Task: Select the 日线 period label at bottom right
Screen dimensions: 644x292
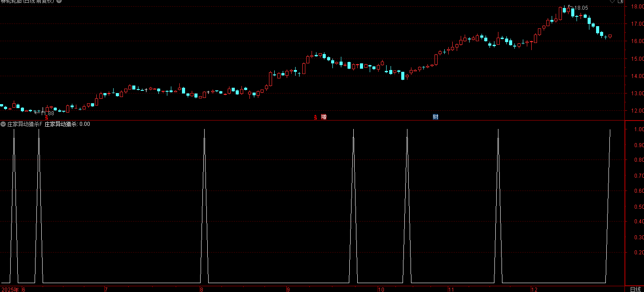Action: (635, 289)
